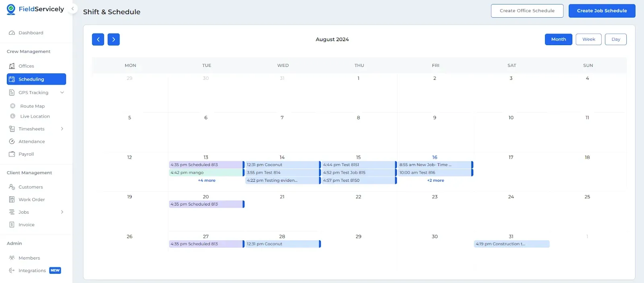Open 8:55 am New Job- Time event

(x=436, y=165)
